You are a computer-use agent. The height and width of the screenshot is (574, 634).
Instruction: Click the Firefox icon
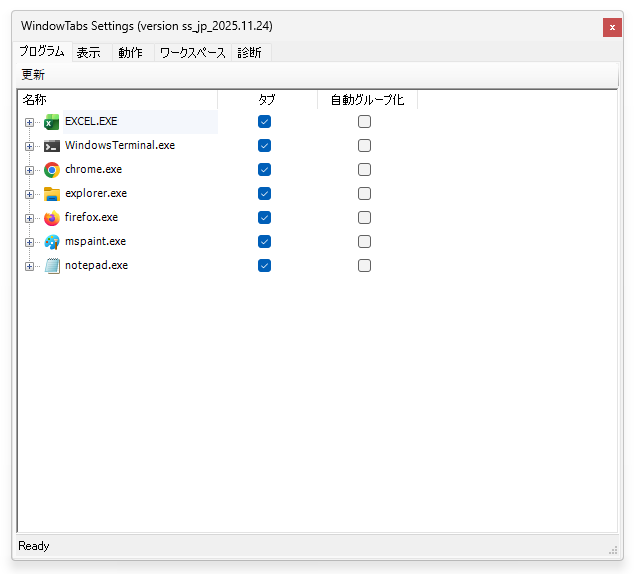click(x=52, y=218)
